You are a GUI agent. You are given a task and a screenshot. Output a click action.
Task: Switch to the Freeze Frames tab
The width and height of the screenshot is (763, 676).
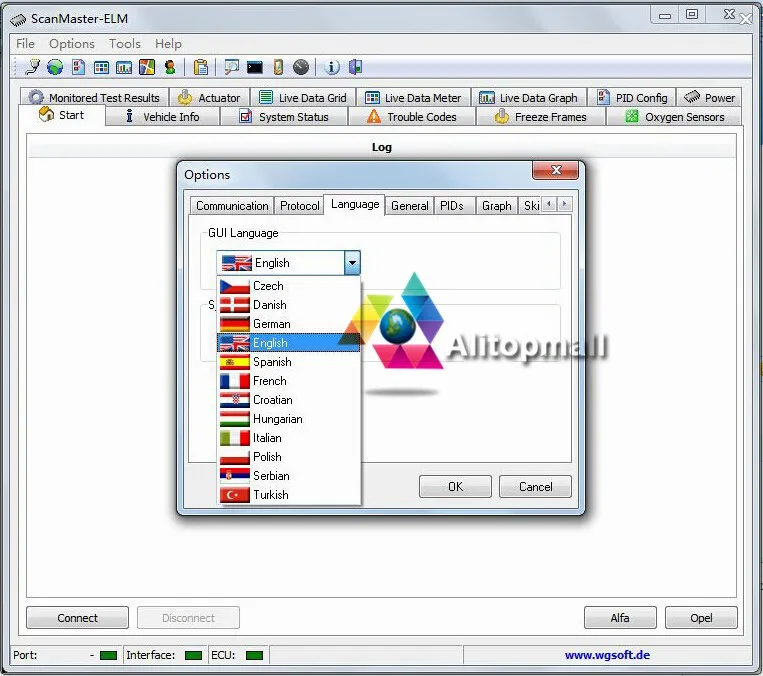(540, 117)
